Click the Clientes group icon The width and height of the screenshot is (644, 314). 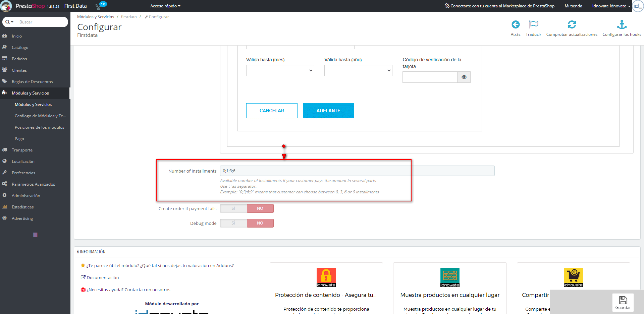click(5, 70)
